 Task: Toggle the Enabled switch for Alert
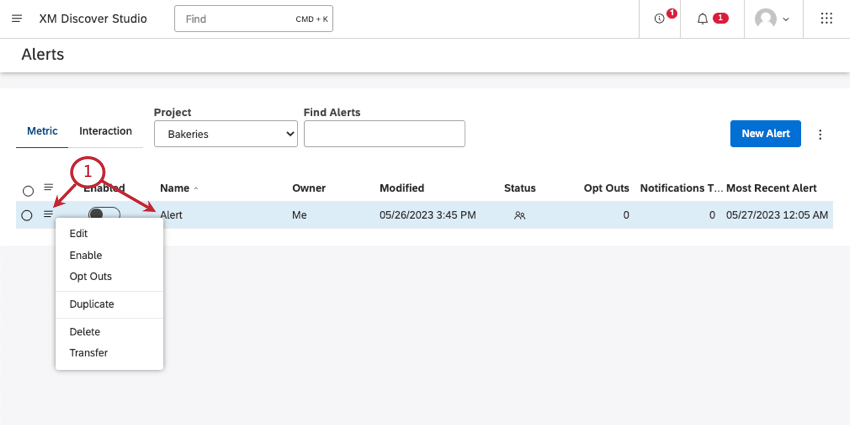104,214
